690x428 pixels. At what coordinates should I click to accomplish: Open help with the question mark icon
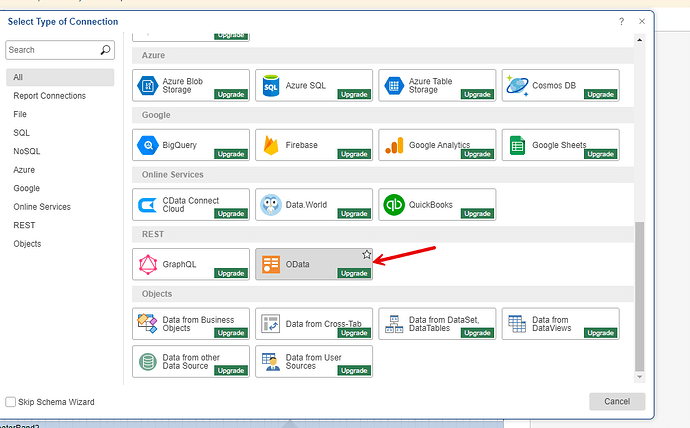tap(621, 21)
